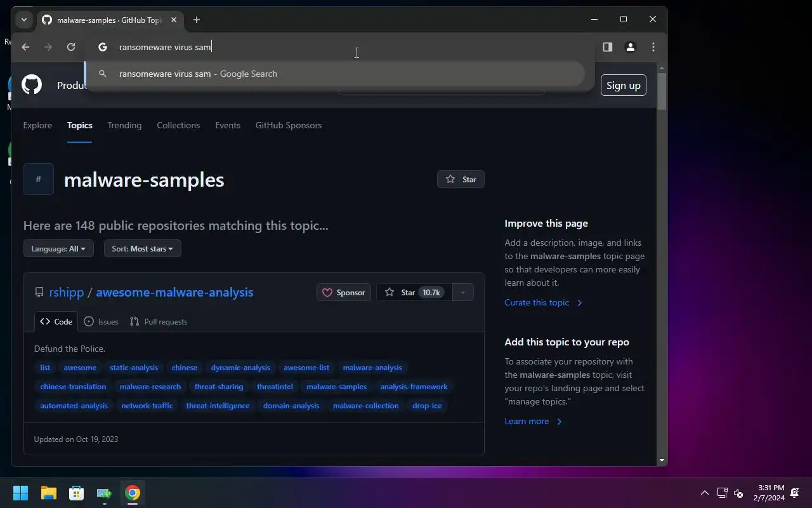Viewport: 812px width, 508px height.
Task: Select the Code tab of repository card
Action: [x=56, y=321]
